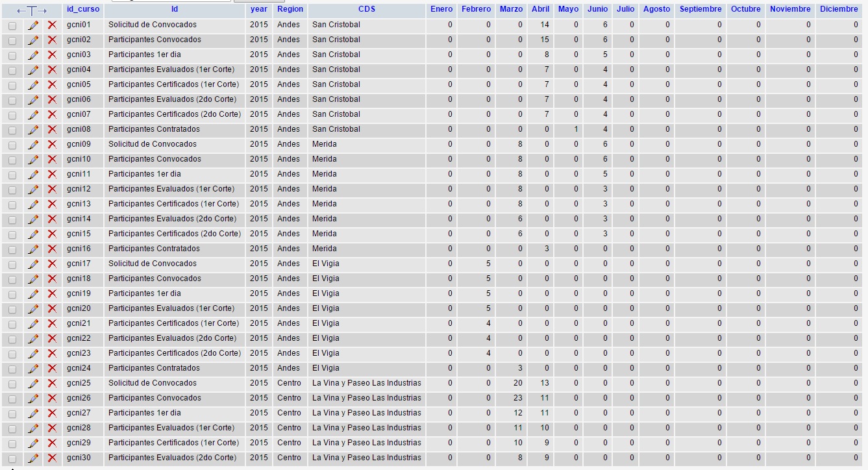The width and height of the screenshot is (868, 470).
Task: Edit row gcni16 pencil icon
Action: (x=33, y=249)
